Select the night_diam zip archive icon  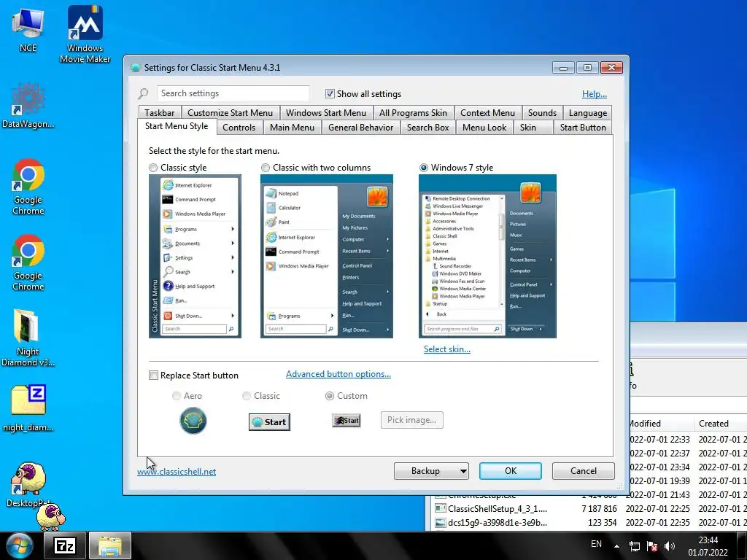28,408
